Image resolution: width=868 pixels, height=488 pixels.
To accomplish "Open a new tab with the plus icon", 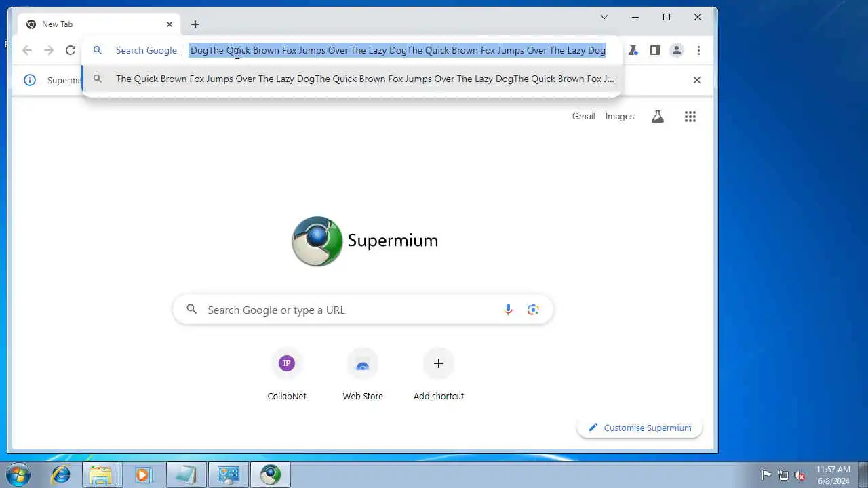I will coord(195,24).
